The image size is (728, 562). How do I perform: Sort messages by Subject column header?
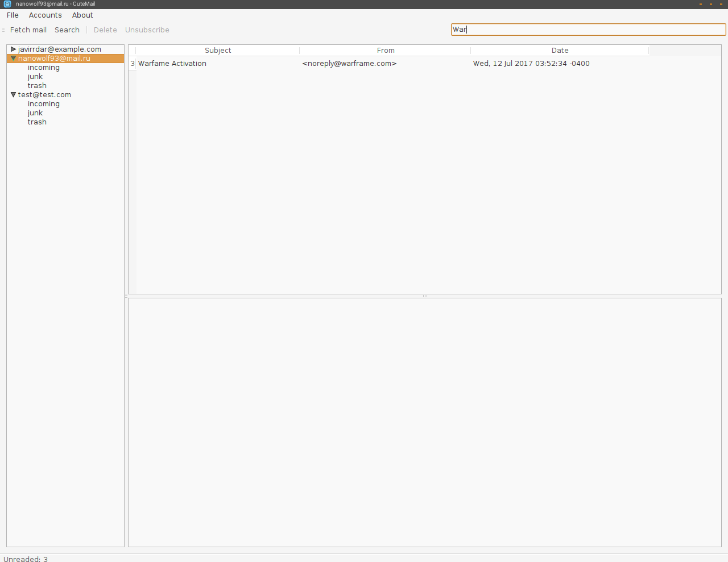pyautogui.click(x=218, y=51)
